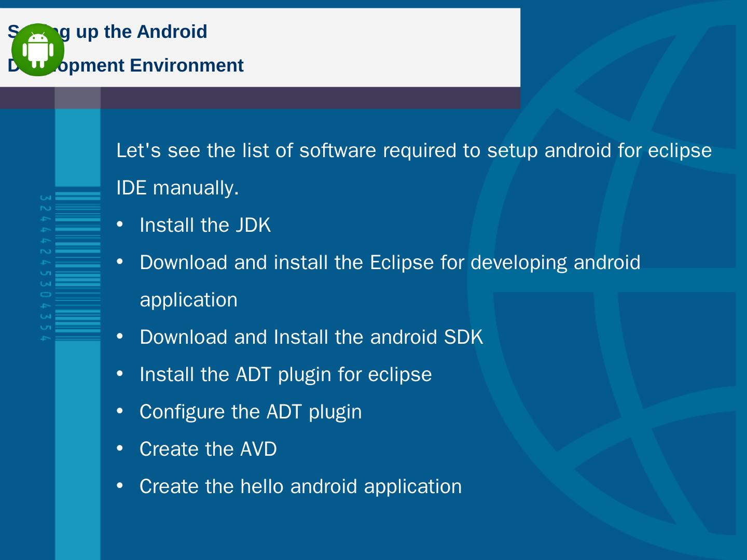Select the intro line "Let's see the list of software"
The image size is (747, 560).
pyautogui.click(x=246, y=150)
